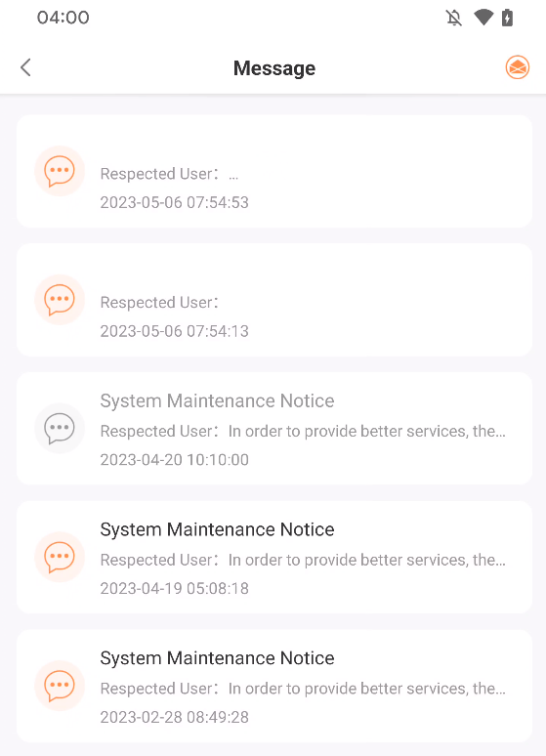546x756 pixels.
Task: Open message dated 2023-05-06 07:54:53
Action: tap(274, 171)
